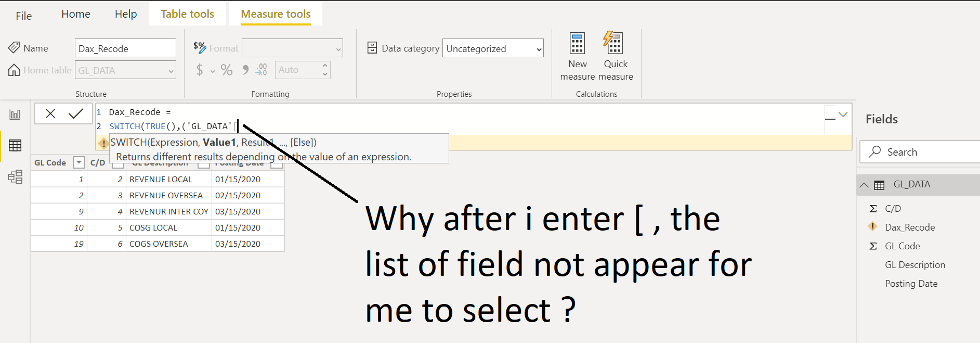Viewport: 980px width, 343px height.
Task: Expand the currency format dropdown arrow
Action: pos(213,71)
